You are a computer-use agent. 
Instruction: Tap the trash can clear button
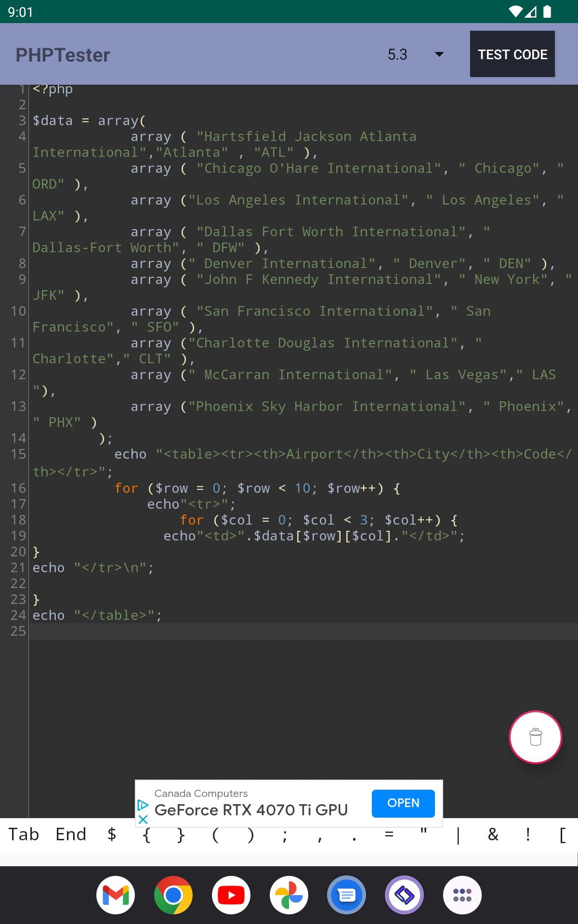[x=536, y=737]
